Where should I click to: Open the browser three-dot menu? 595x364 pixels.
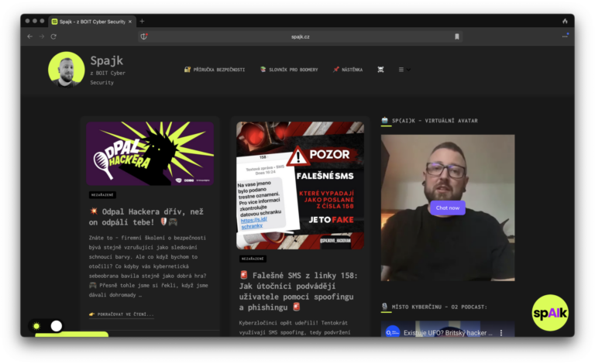pyautogui.click(x=565, y=36)
